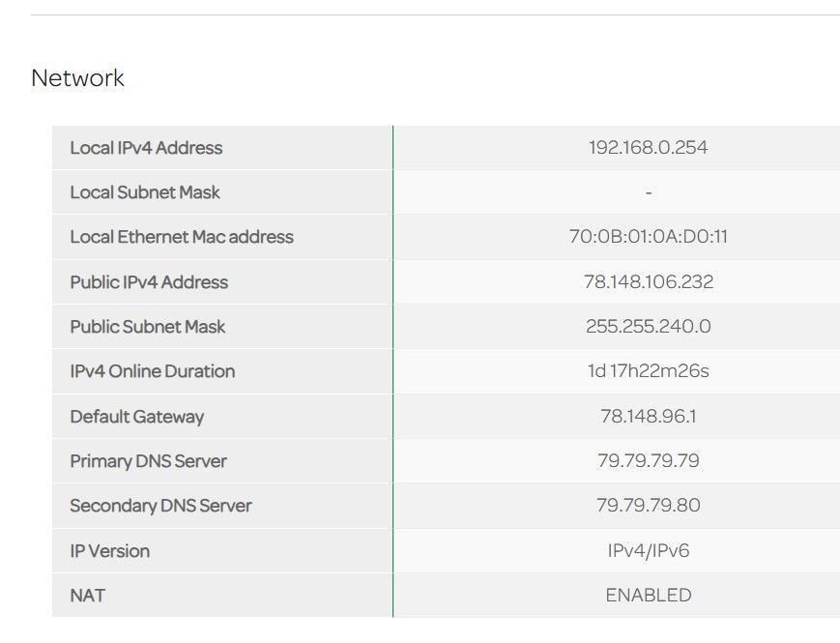Viewport: 840px width, 643px height.
Task: Select the 79.79.79.80 DNS value
Action: pos(648,506)
